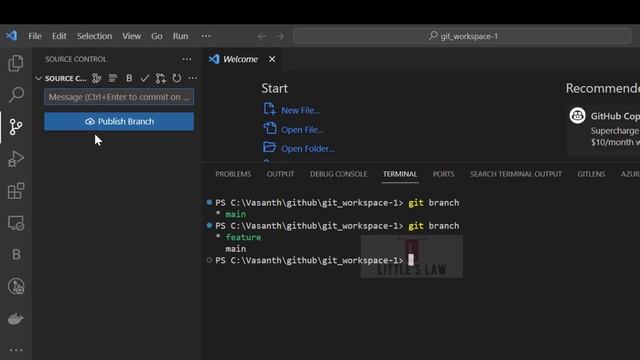Switch to the Output panel tab
The image size is (640, 360).
pyautogui.click(x=280, y=174)
